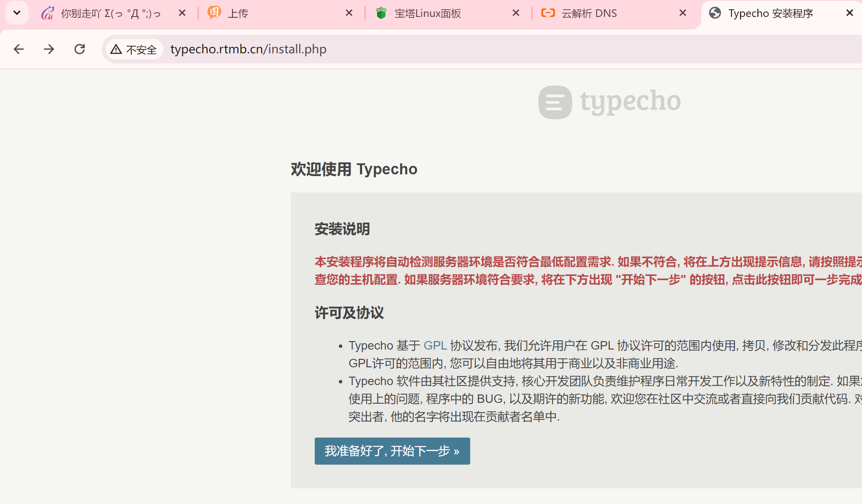Click the browser back arrow
This screenshot has height=504, width=862.
click(x=19, y=49)
